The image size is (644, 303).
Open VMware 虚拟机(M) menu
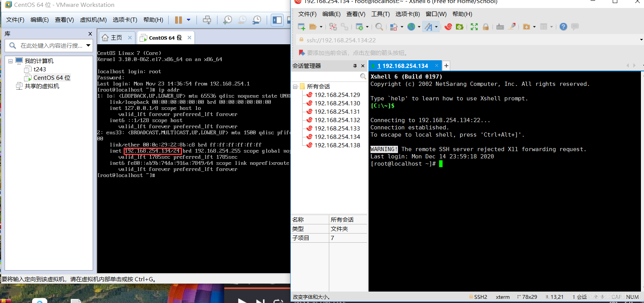pyautogui.click(x=93, y=20)
